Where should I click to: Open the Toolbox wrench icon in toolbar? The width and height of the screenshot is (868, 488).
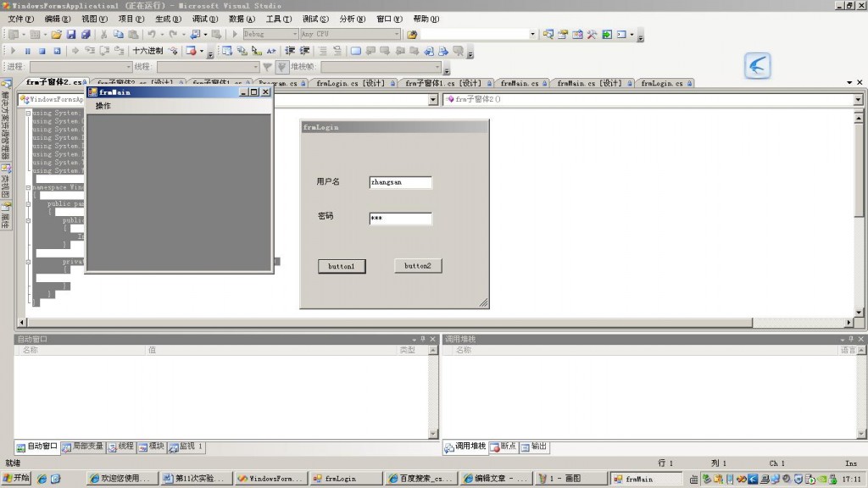[x=592, y=35]
